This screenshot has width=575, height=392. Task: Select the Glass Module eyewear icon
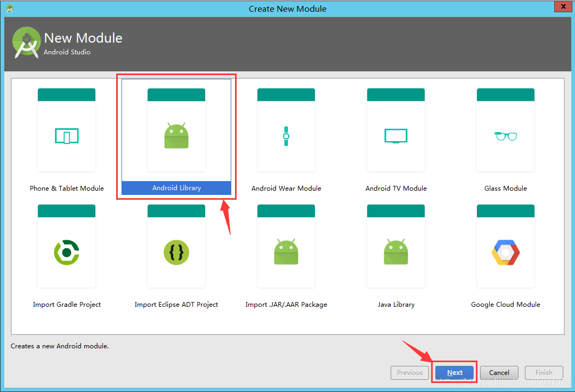505,136
